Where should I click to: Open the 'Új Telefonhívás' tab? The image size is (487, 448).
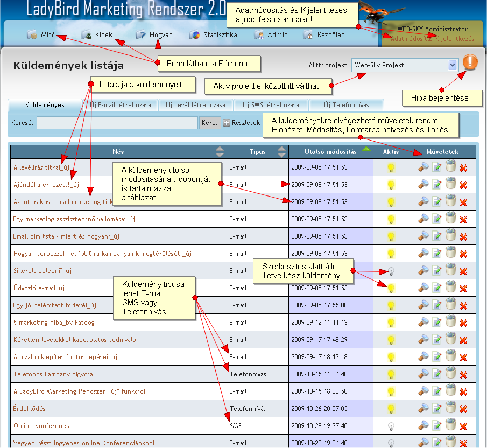pyautogui.click(x=347, y=105)
